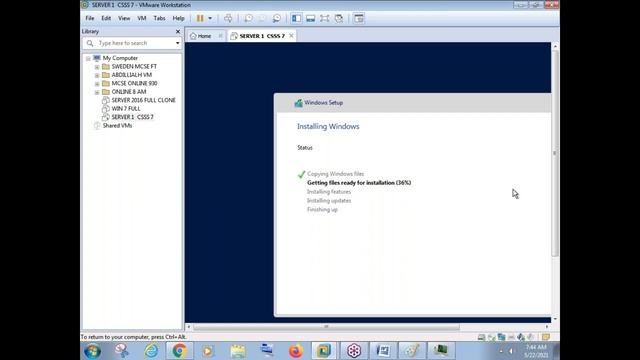Image resolution: width=640 pixels, height=360 pixels.
Task: Click the "Finishing up" status line
Action: click(322, 210)
